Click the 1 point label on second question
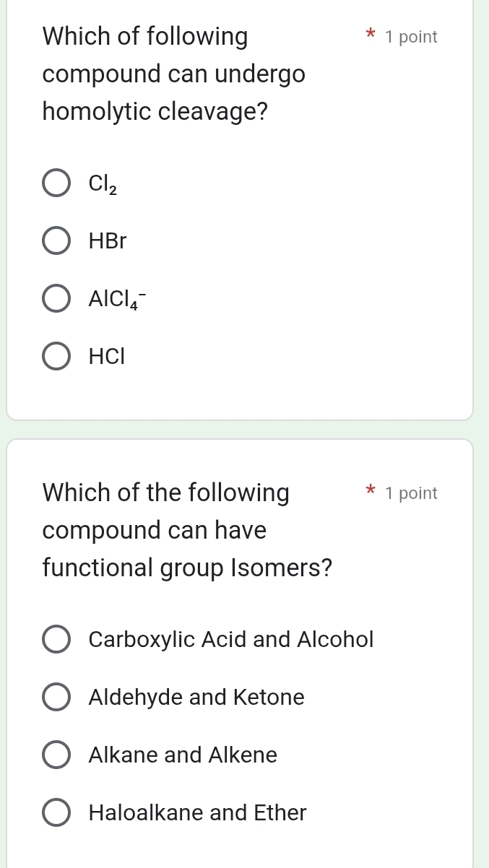The image size is (489, 868). (x=411, y=492)
